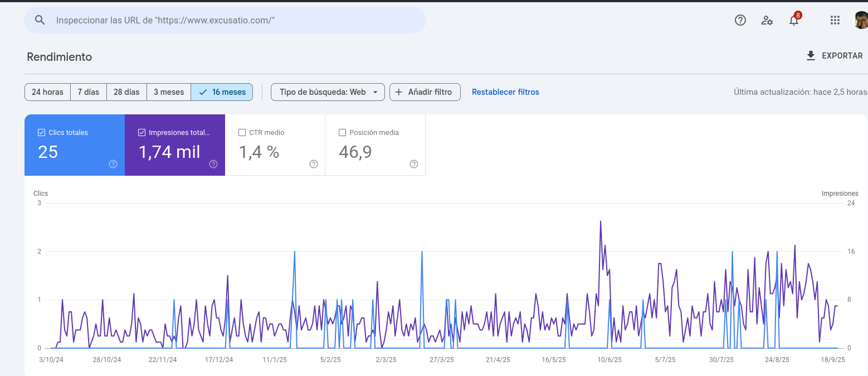Click help icon in Clics totales card
This screenshot has height=376, width=868.
pyautogui.click(x=113, y=164)
